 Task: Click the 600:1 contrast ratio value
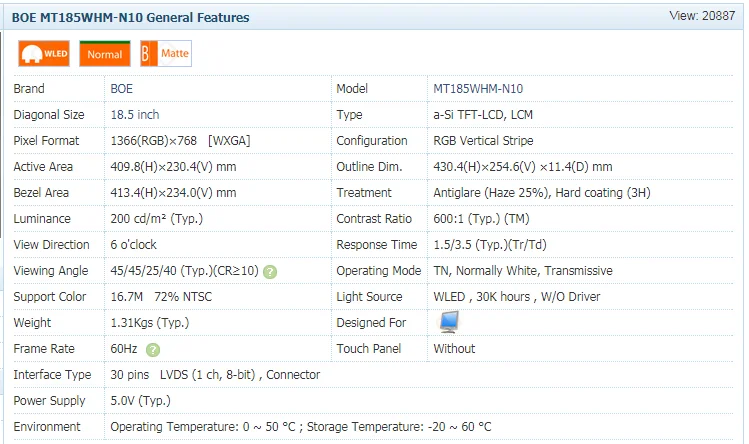481,219
